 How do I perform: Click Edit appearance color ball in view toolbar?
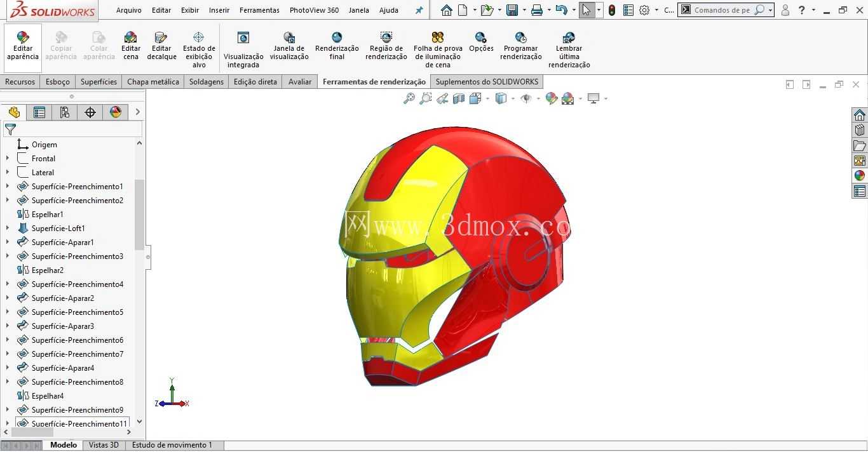[552, 98]
